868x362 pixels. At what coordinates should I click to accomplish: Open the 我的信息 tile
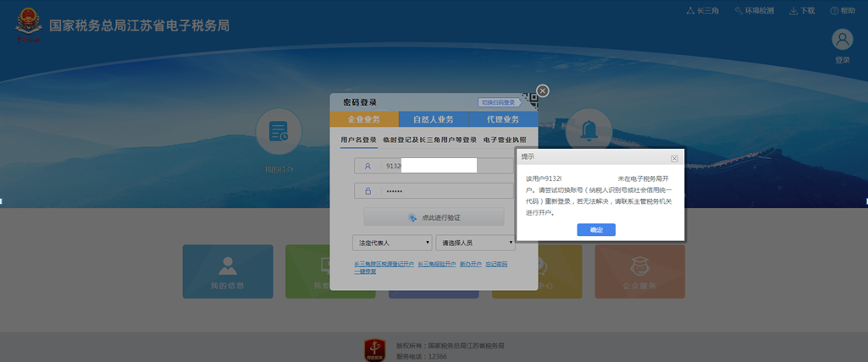[228, 271]
